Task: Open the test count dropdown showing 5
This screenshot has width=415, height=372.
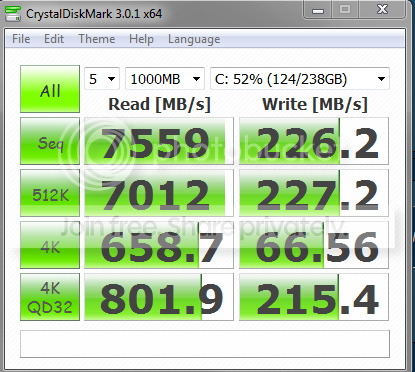Action: click(102, 79)
